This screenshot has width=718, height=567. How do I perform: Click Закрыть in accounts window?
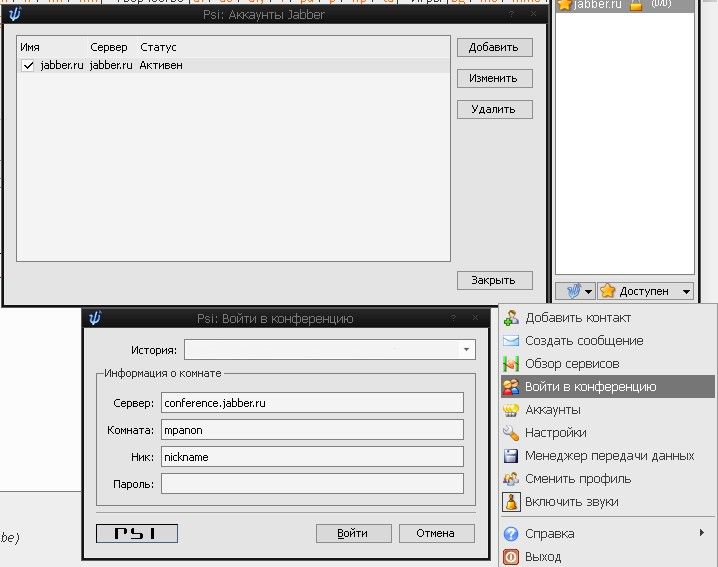tap(495, 280)
